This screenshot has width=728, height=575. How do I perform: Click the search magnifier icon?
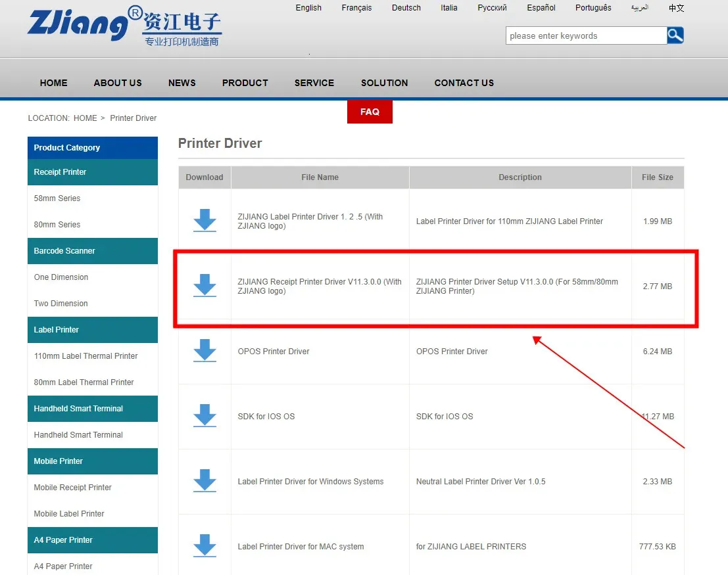pos(675,35)
